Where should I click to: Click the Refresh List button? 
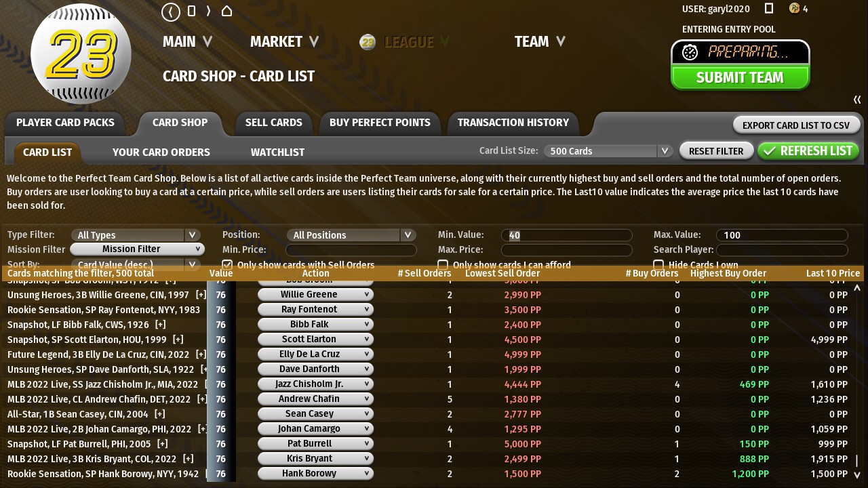[x=808, y=151]
